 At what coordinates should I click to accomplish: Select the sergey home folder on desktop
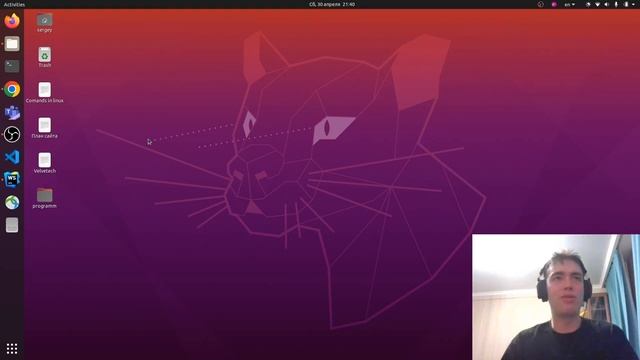tap(44, 23)
